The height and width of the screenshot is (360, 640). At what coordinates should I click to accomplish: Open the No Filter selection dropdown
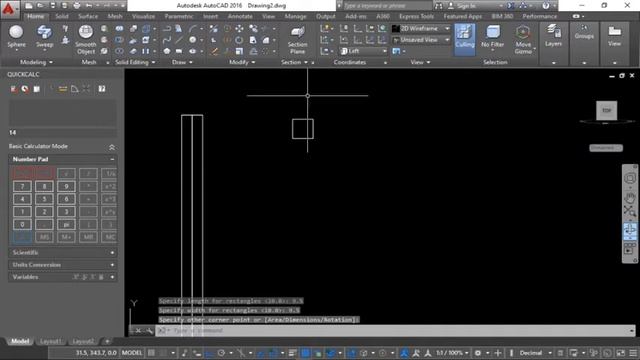[x=493, y=38]
